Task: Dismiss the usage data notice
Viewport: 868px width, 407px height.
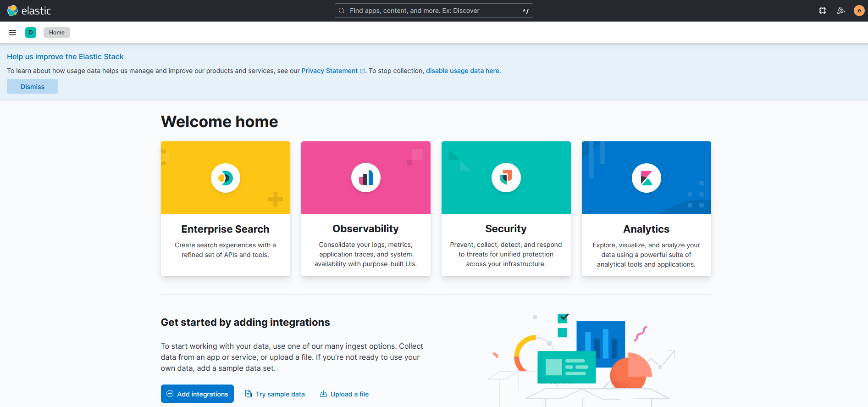Action: point(33,86)
